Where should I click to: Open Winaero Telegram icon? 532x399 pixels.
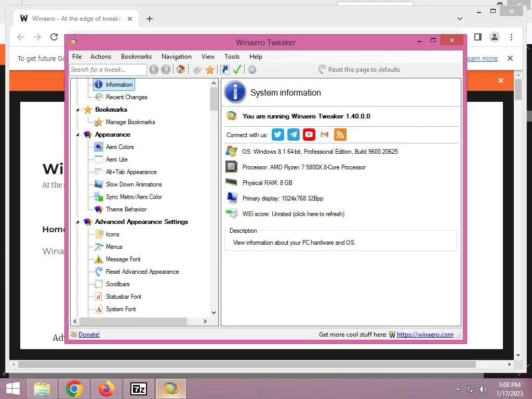(294, 135)
